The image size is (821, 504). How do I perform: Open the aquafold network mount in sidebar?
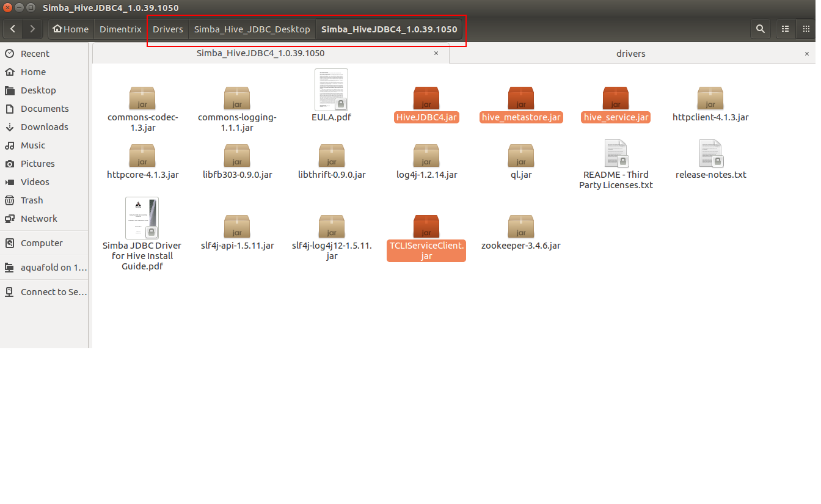click(x=45, y=268)
